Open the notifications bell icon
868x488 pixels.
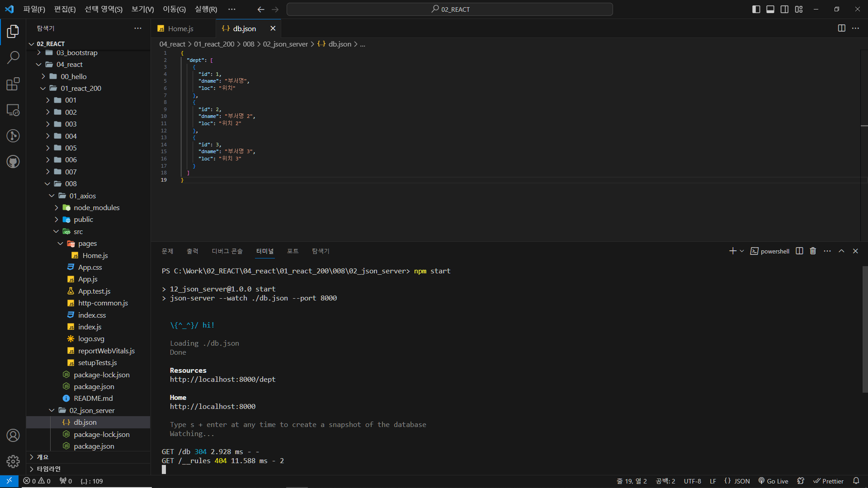(856, 481)
